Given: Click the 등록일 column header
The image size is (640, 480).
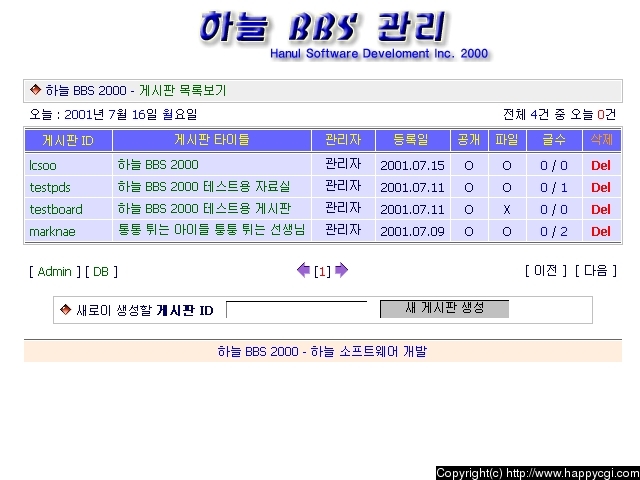Looking at the screenshot, I should pyautogui.click(x=412, y=140).
